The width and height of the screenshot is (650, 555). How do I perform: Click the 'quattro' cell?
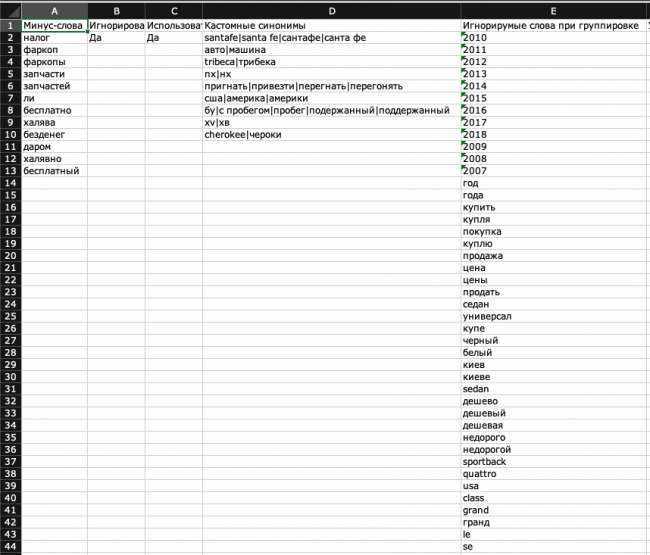click(x=552, y=473)
